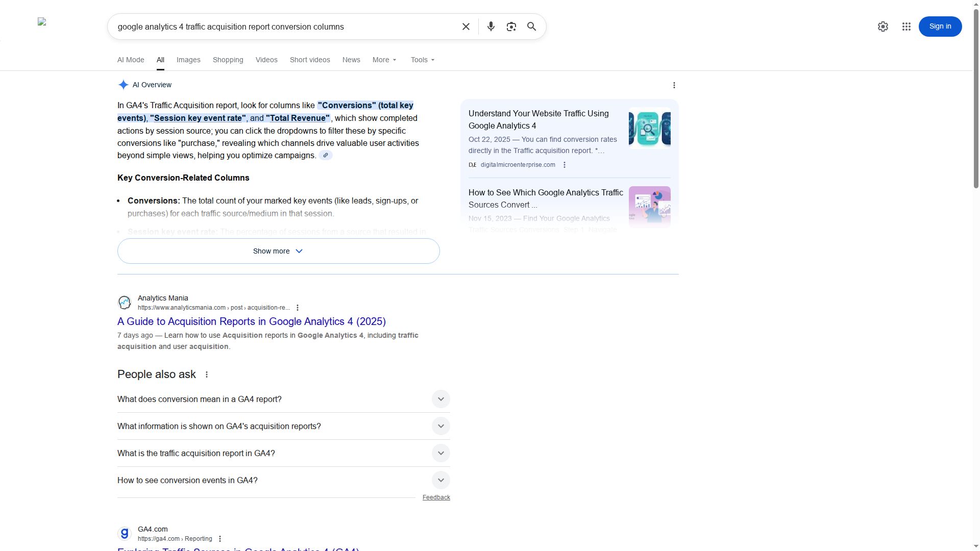The height and width of the screenshot is (551, 980).
Task: Click the Sign in button
Action: tap(940, 26)
